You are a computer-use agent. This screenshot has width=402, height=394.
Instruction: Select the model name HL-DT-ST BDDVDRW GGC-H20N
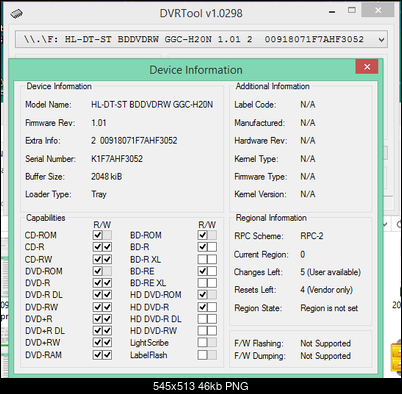point(152,105)
